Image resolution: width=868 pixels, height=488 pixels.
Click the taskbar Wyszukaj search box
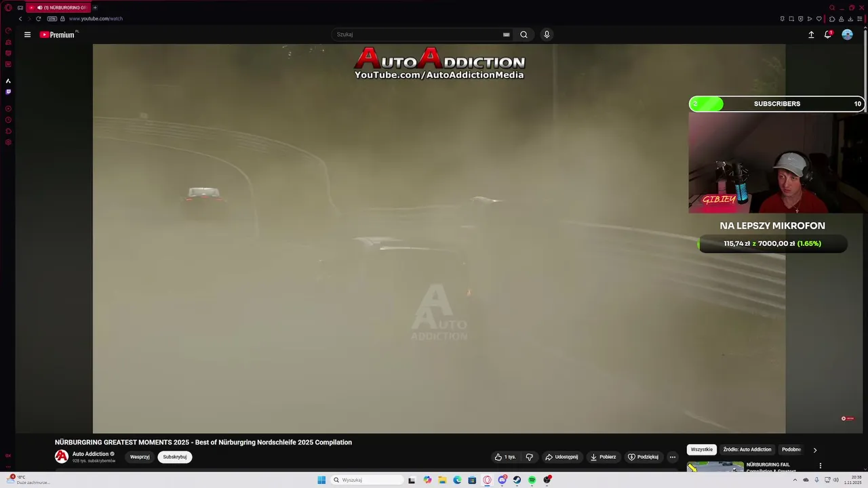tap(367, 480)
